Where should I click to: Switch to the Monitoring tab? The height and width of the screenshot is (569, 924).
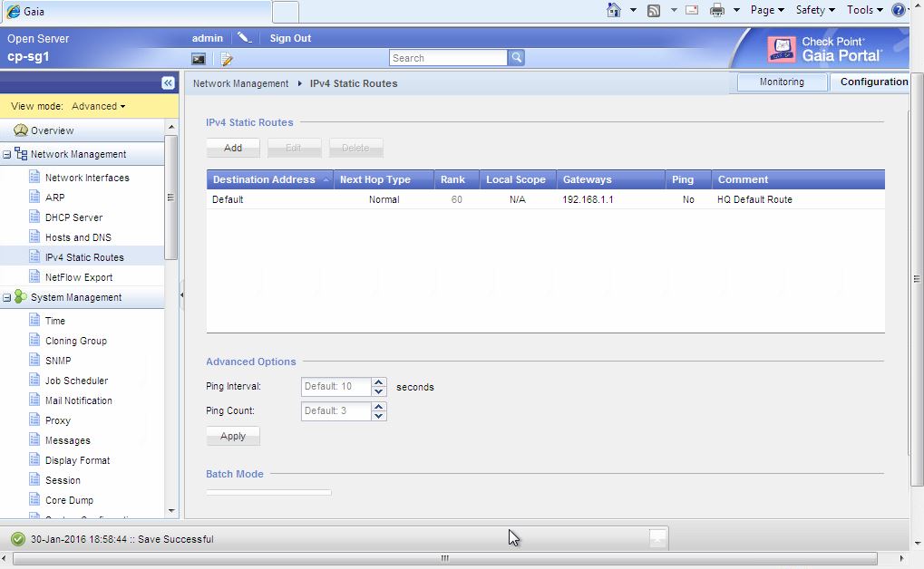781,82
